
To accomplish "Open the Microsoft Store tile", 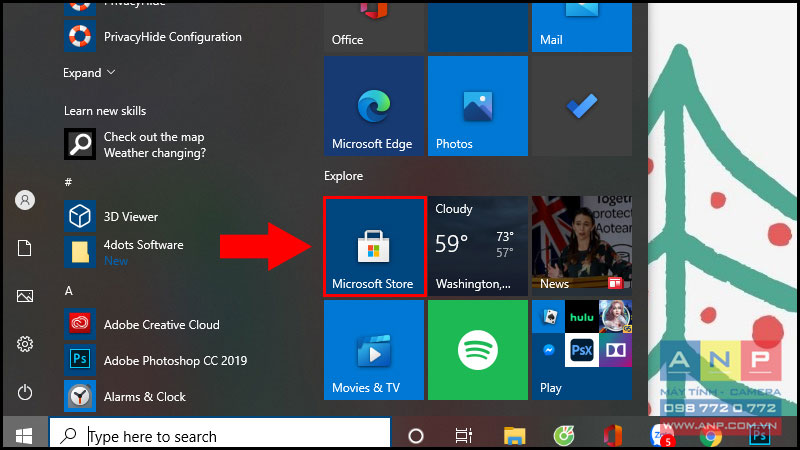I will pos(374,246).
